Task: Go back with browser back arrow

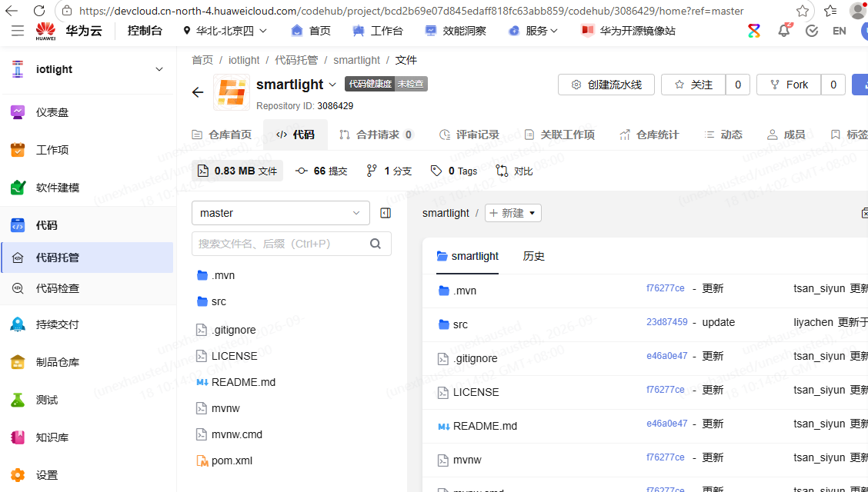Action: tap(11, 11)
